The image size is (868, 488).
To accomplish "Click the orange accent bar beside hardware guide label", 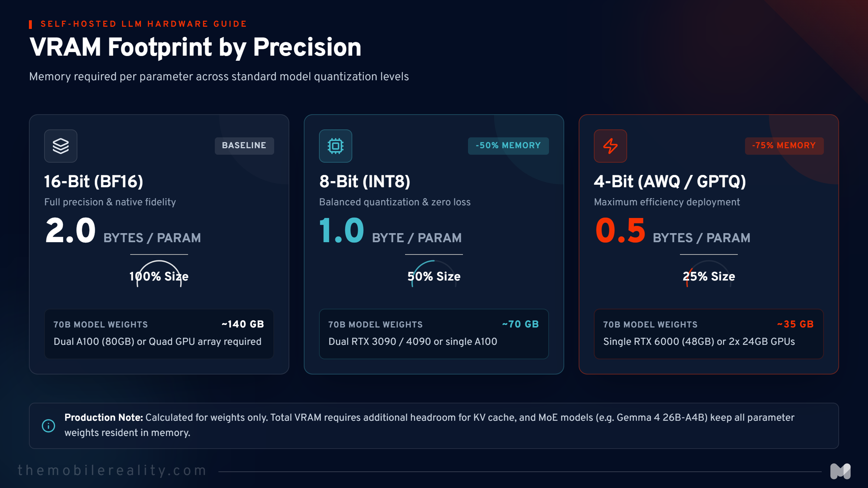I will coord(30,25).
